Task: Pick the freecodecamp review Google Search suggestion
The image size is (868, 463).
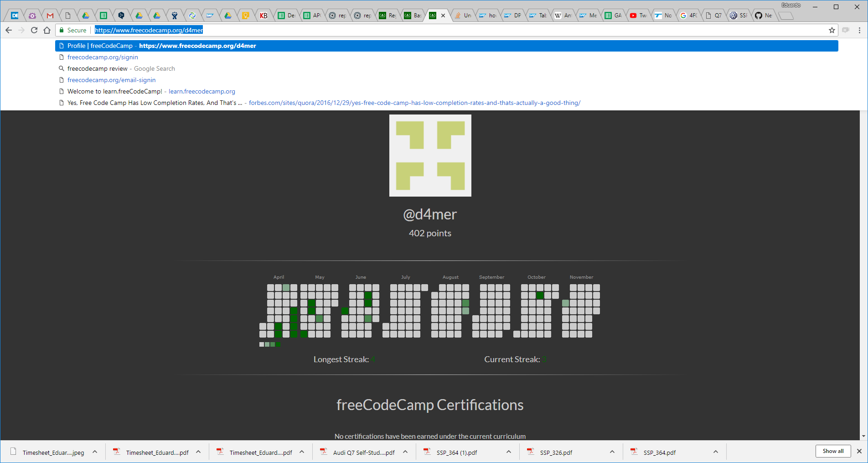Action: tap(446, 68)
